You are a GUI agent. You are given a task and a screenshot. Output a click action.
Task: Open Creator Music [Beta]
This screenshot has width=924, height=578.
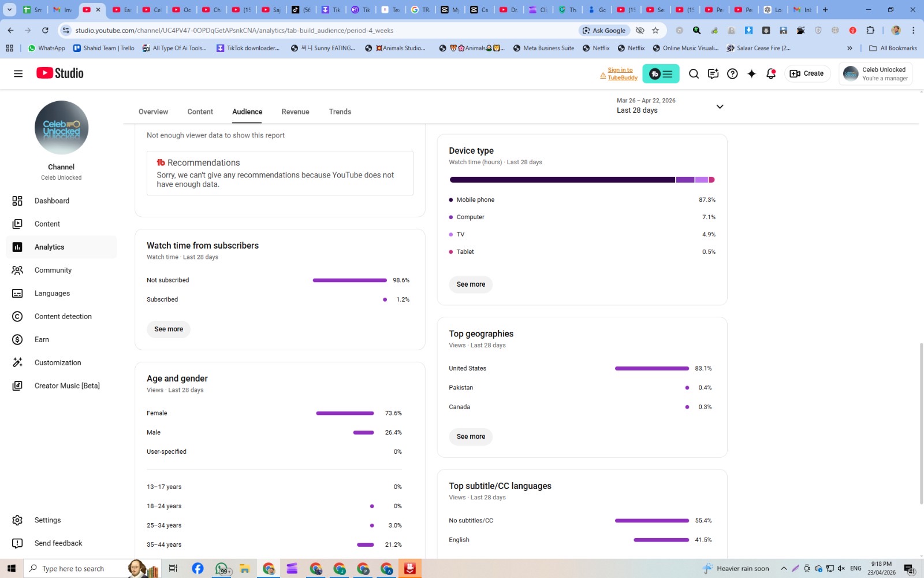[61, 386]
